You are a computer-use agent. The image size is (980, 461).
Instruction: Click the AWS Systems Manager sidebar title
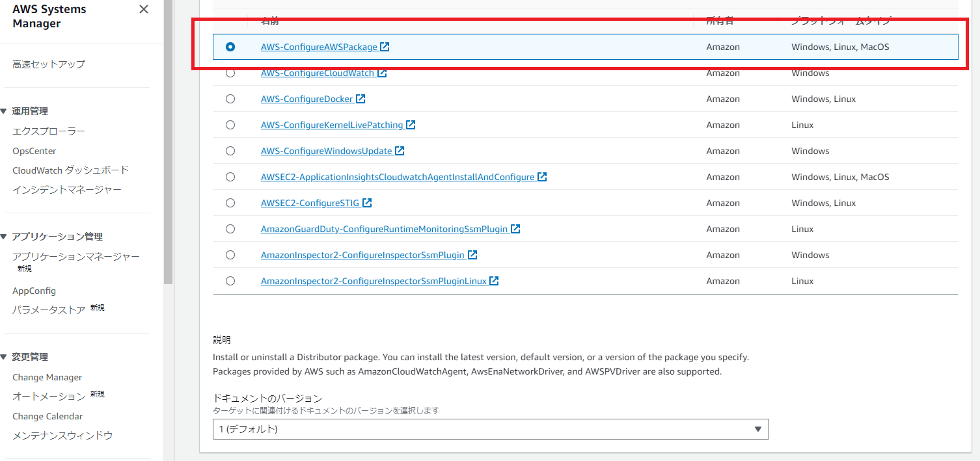pos(49,16)
